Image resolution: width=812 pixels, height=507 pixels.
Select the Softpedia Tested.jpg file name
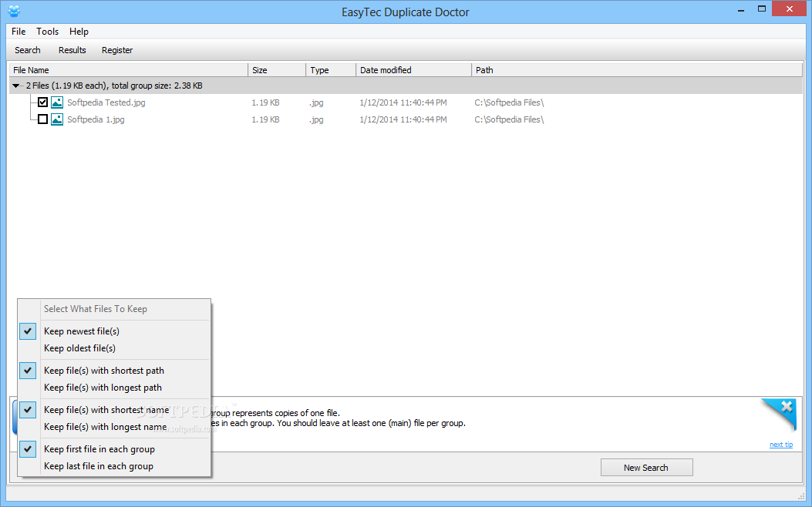click(106, 102)
